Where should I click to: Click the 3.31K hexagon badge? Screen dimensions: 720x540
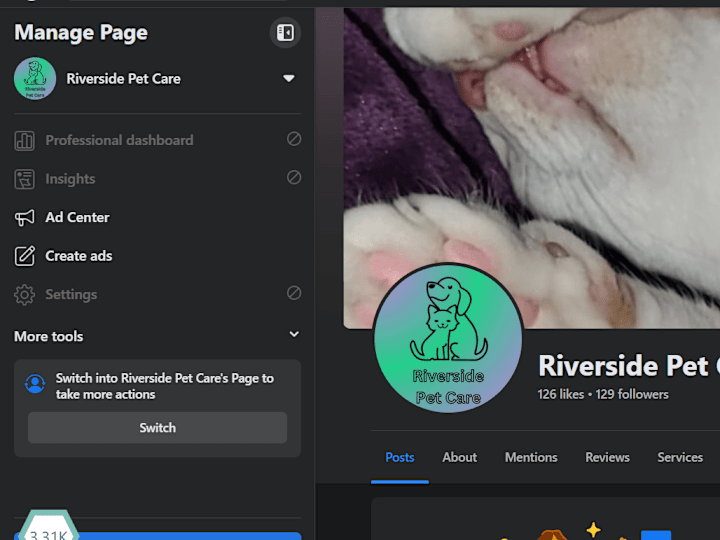click(49, 525)
